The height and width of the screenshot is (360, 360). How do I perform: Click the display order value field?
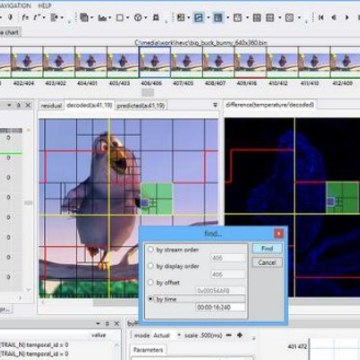(228, 274)
